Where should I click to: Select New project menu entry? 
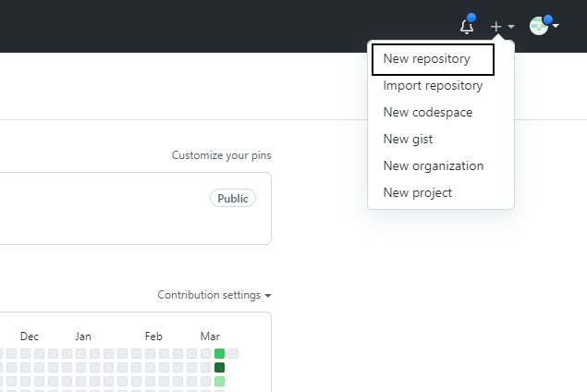pos(418,193)
